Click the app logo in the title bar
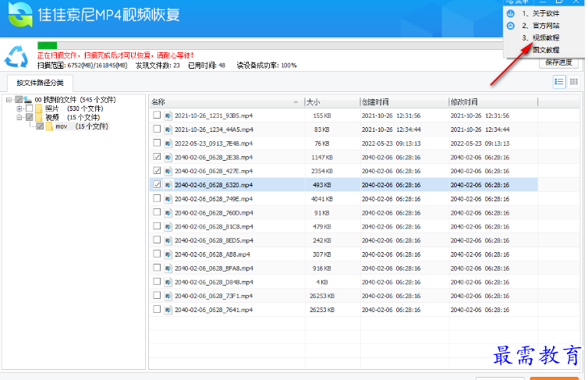 19,15
